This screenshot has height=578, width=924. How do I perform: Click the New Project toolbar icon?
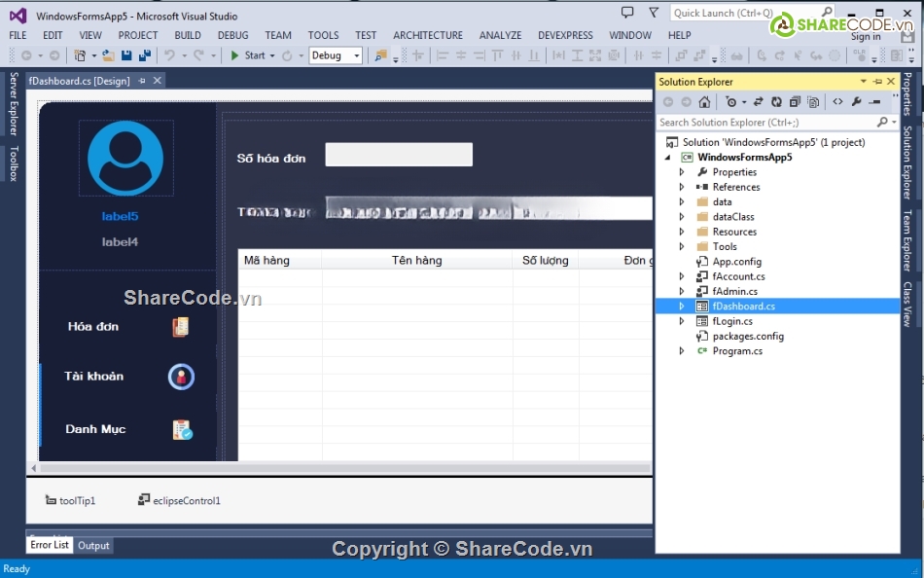(x=79, y=55)
